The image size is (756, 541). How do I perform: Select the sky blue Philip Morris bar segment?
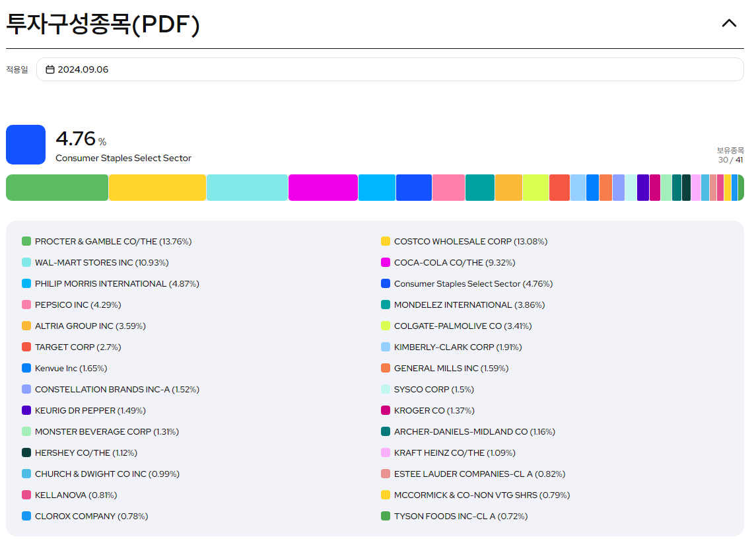(377, 188)
